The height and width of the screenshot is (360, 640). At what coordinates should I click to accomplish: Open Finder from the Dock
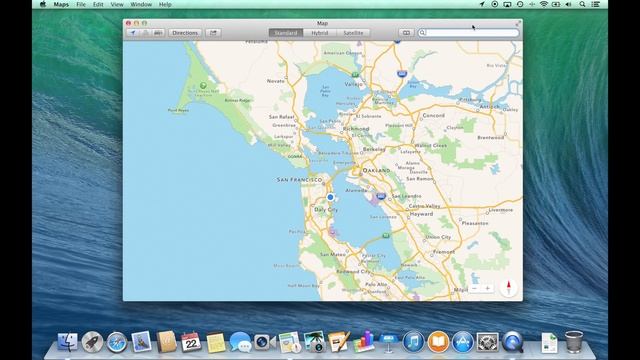[67, 342]
